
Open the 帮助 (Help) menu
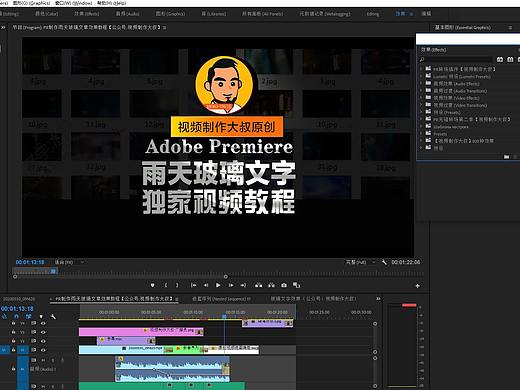pyautogui.click(x=112, y=3)
